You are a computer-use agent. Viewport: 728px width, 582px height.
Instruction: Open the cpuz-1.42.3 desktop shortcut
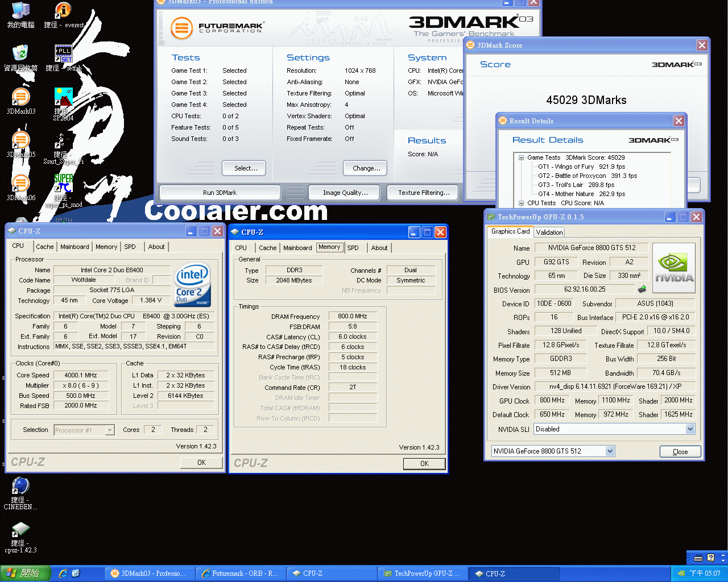click(x=20, y=537)
